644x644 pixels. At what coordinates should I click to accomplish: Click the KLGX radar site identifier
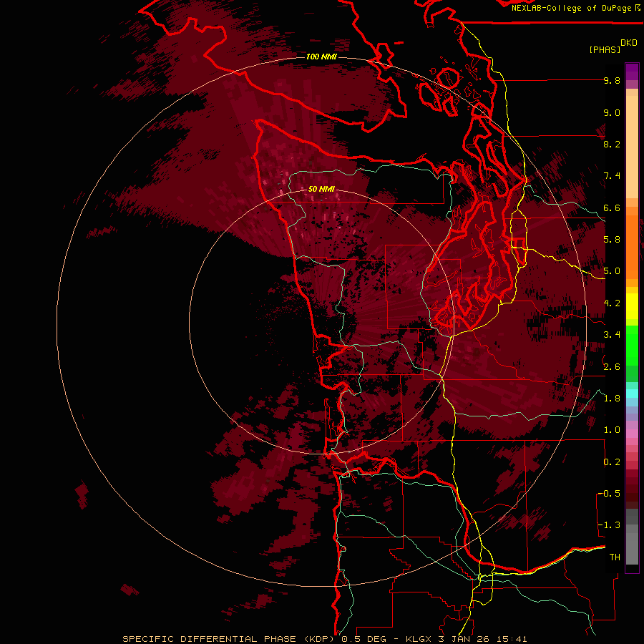pos(419,639)
